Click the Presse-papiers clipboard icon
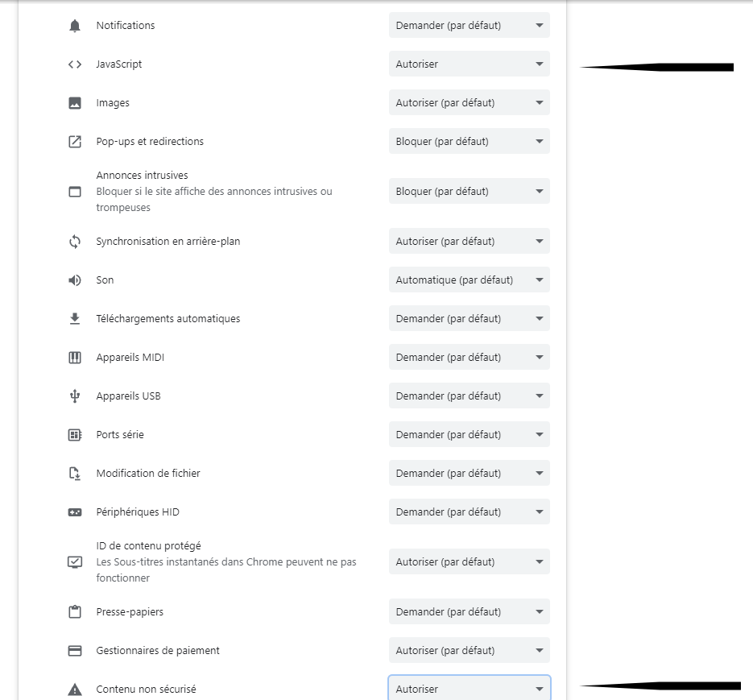The height and width of the screenshot is (700, 753). [75, 611]
